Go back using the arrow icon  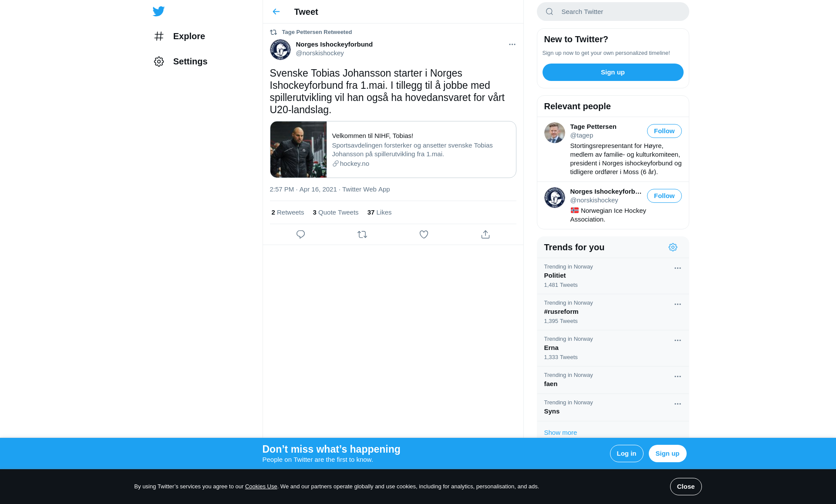click(276, 12)
